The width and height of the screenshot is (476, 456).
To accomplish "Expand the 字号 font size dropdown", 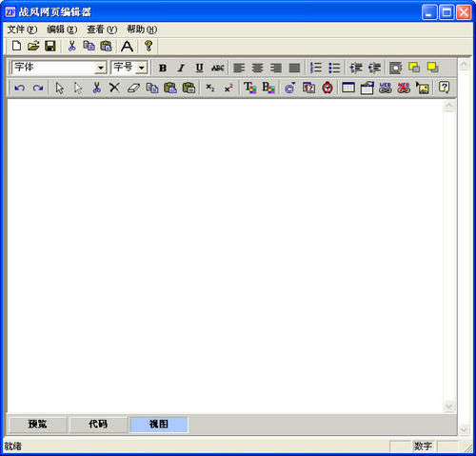I will coord(141,68).
